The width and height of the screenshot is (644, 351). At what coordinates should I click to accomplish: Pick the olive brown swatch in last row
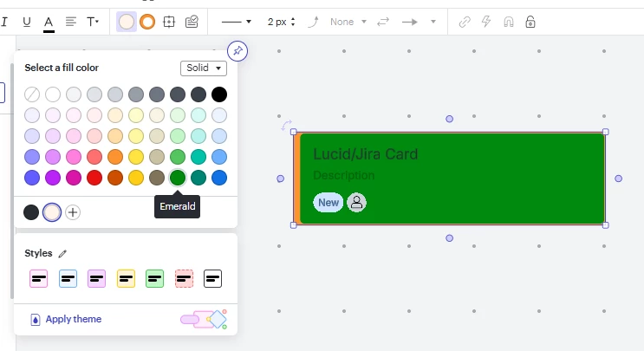pyautogui.click(x=157, y=178)
